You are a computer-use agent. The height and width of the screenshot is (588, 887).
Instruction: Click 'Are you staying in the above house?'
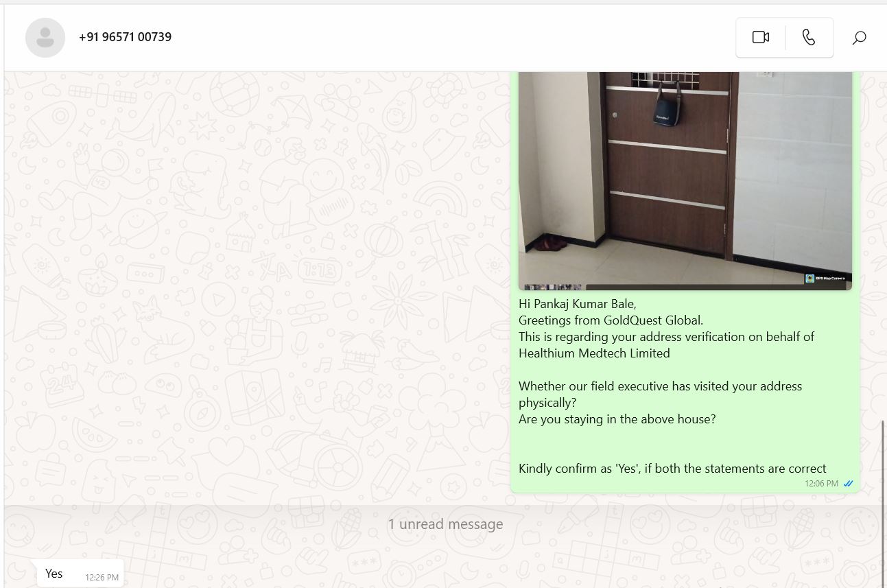click(617, 419)
